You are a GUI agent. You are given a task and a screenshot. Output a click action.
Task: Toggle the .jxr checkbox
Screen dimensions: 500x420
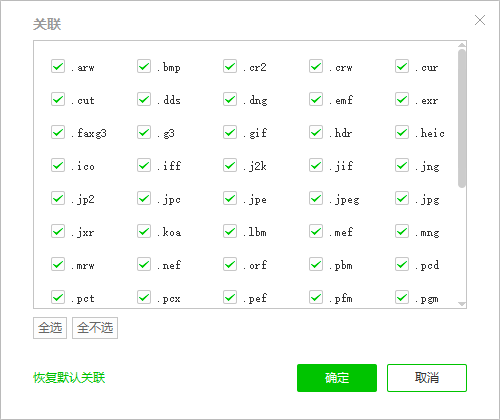58,231
